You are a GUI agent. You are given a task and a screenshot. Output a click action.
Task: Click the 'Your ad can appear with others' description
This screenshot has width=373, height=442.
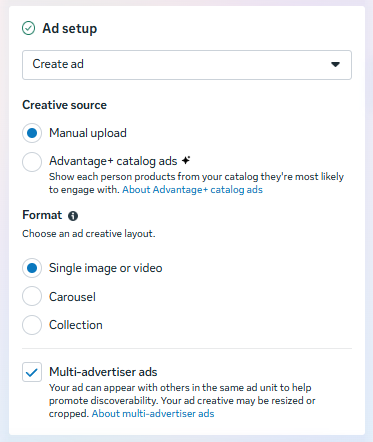[x=182, y=401]
